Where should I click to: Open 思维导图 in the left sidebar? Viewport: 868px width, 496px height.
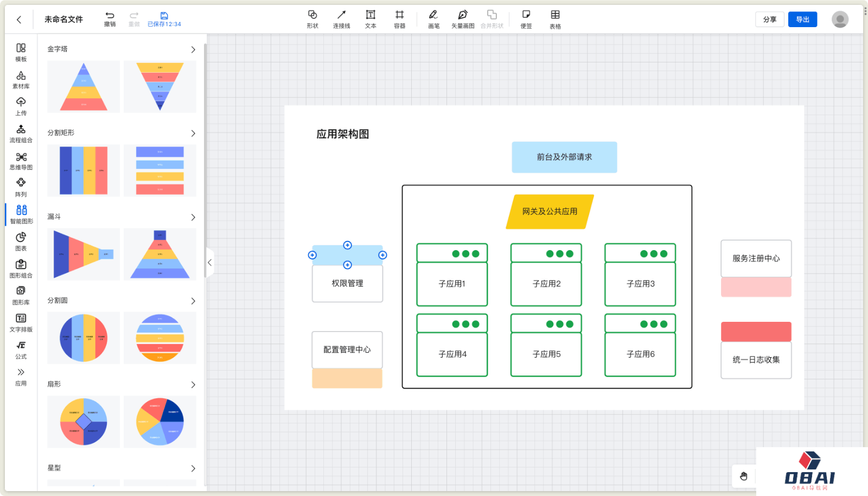21,161
